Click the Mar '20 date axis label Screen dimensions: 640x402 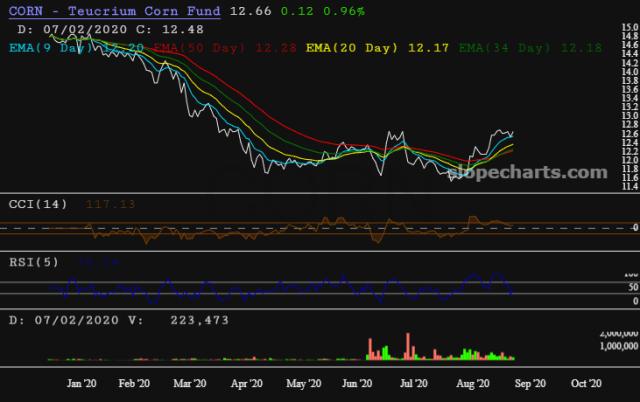[190, 383]
